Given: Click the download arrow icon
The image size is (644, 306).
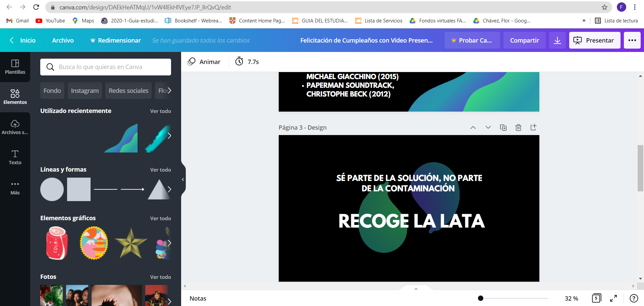Looking at the screenshot, I should click(557, 40).
